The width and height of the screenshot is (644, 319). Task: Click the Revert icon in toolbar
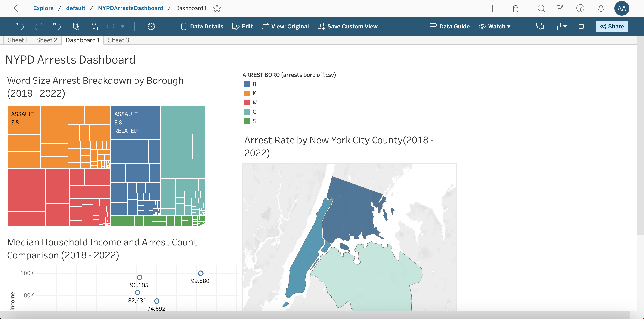57,26
